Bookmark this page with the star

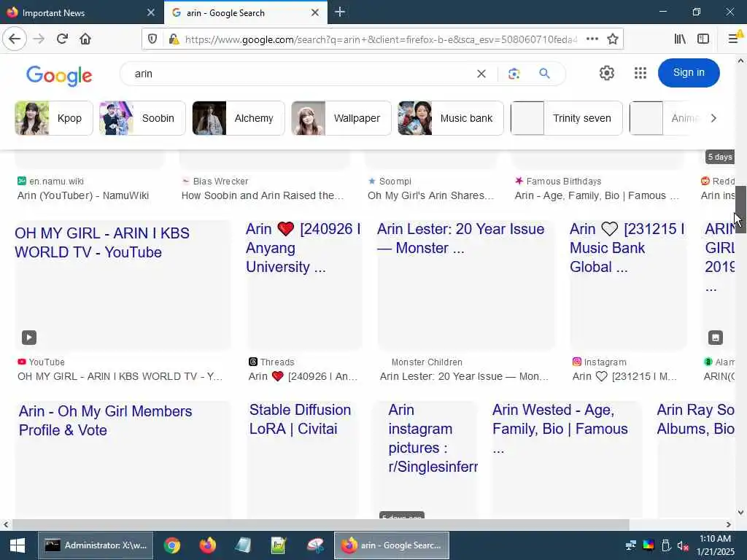[613, 39]
